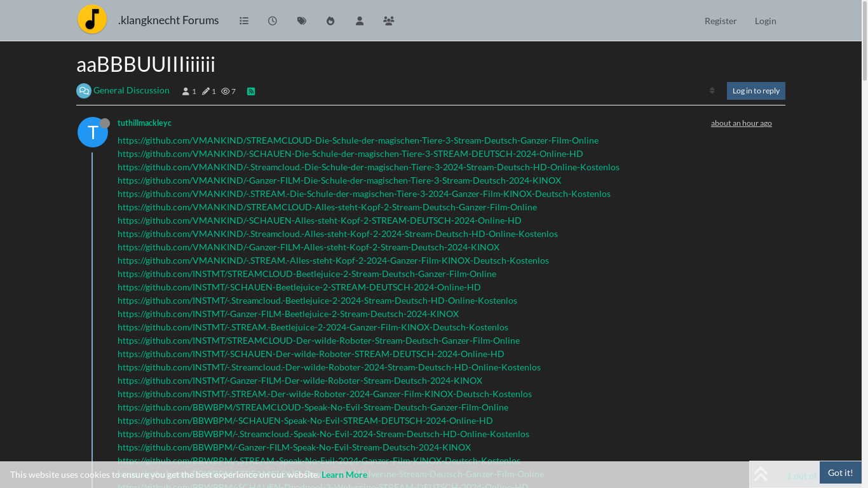Click the Log in to reply button
Viewport: 868px width, 488px height.
pos(756,91)
